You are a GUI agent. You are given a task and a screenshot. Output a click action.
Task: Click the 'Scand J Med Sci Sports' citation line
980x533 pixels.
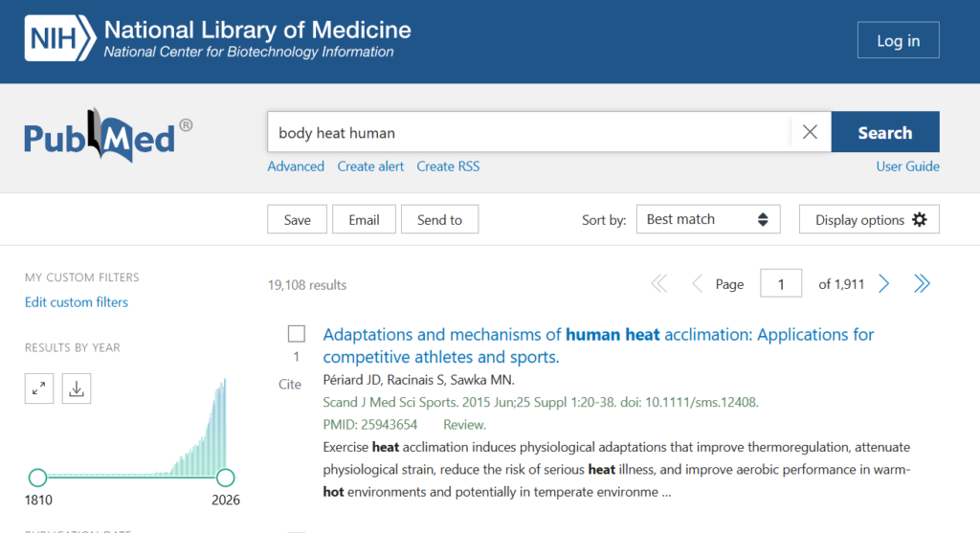[x=541, y=403]
